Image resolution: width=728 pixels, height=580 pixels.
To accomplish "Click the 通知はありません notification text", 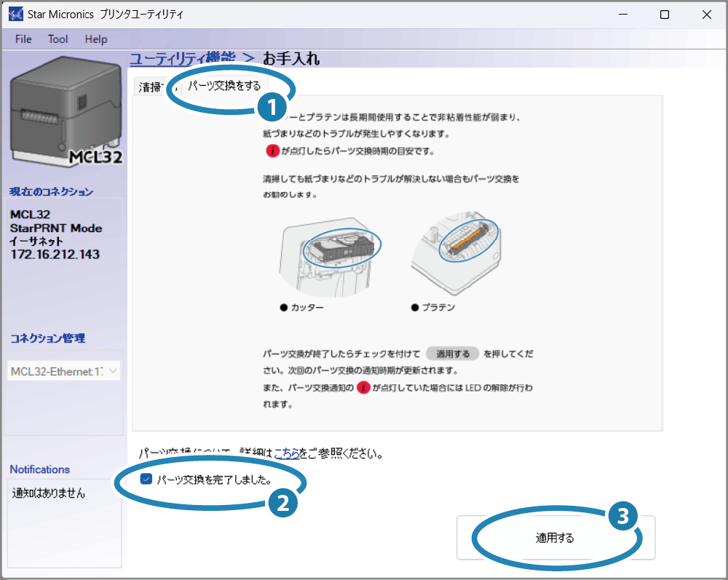I will coord(48,493).
